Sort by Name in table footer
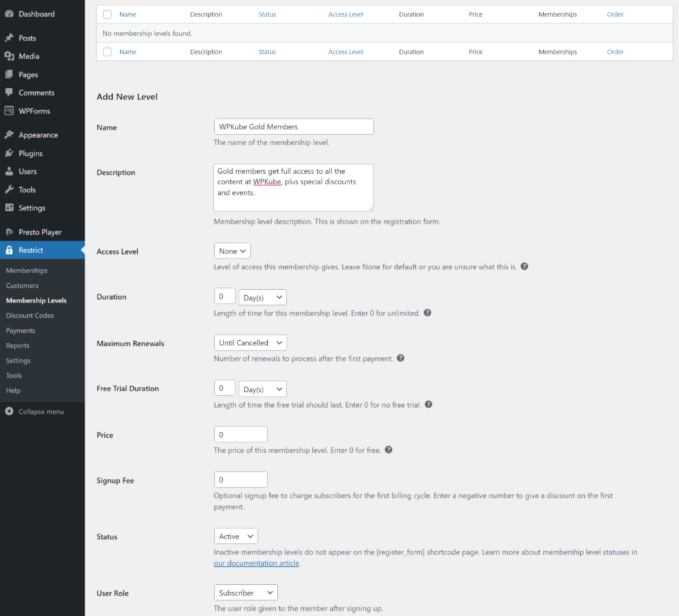Screen dimensions: 679x616 coord(128,52)
